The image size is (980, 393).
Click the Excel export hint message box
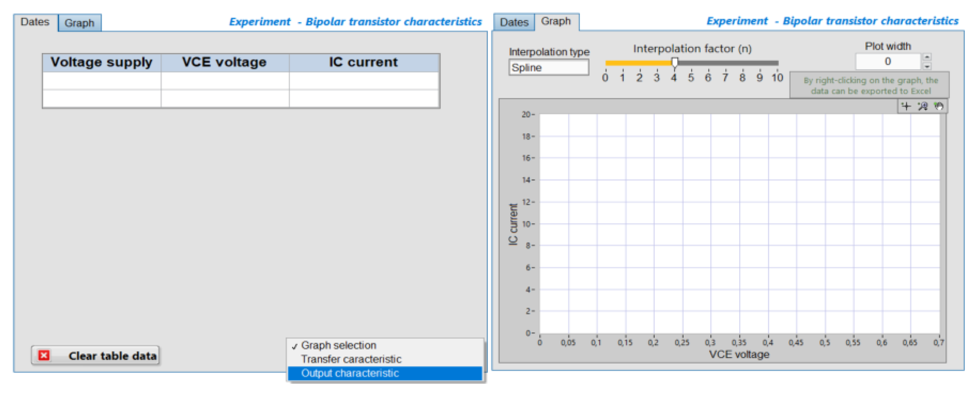tap(870, 85)
